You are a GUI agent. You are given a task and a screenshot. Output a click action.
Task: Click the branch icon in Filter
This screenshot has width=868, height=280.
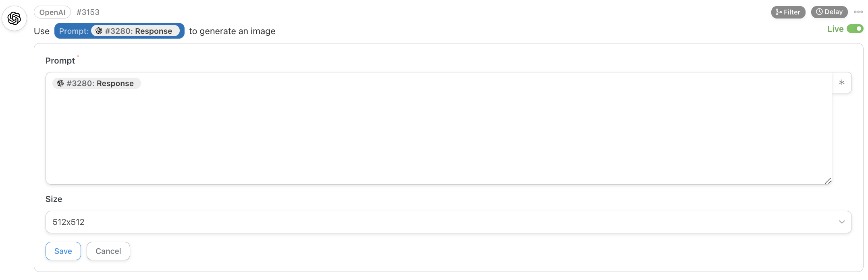(779, 12)
